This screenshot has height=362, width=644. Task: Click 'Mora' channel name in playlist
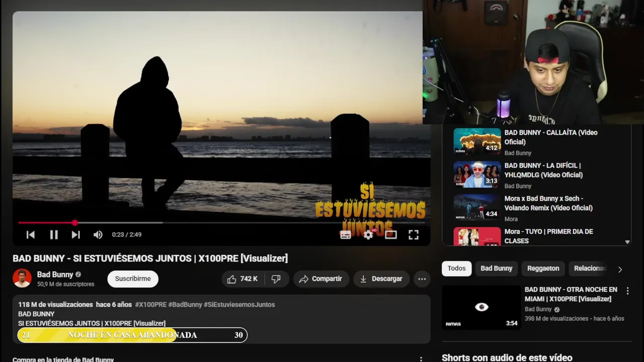(x=511, y=219)
